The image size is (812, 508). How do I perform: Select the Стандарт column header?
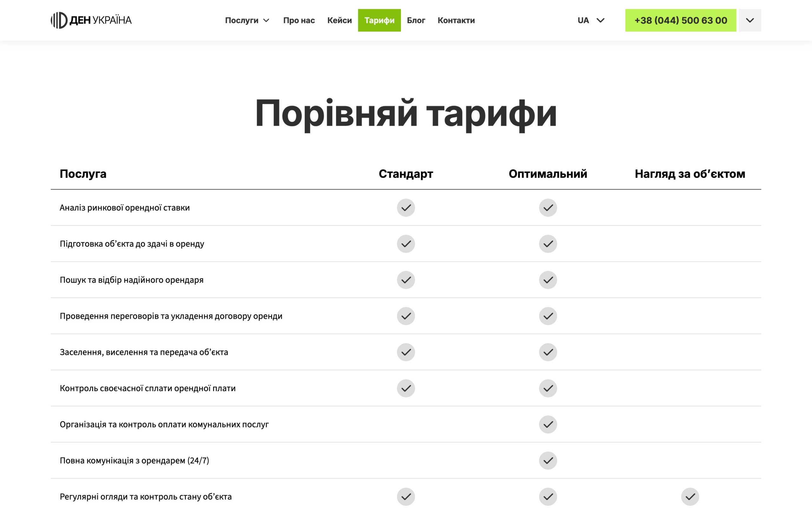tap(406, 174)
